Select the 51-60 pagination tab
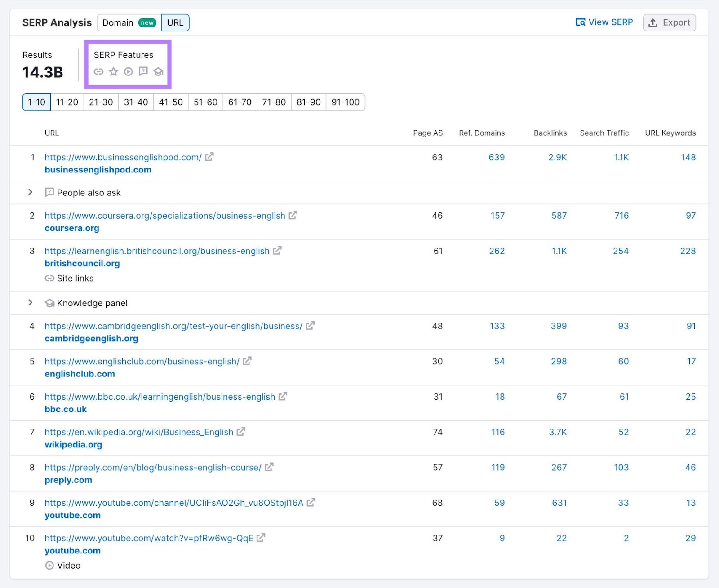This screenshot has width=719, height=588. click(205, 102)
